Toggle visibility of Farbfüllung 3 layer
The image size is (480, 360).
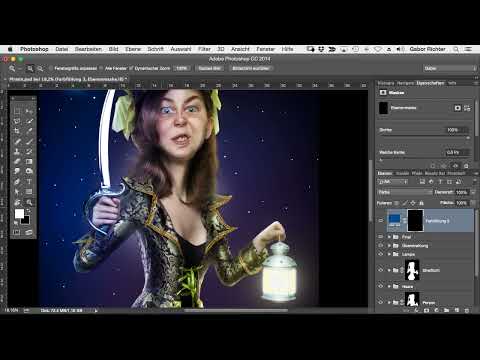tap(381, 221)
